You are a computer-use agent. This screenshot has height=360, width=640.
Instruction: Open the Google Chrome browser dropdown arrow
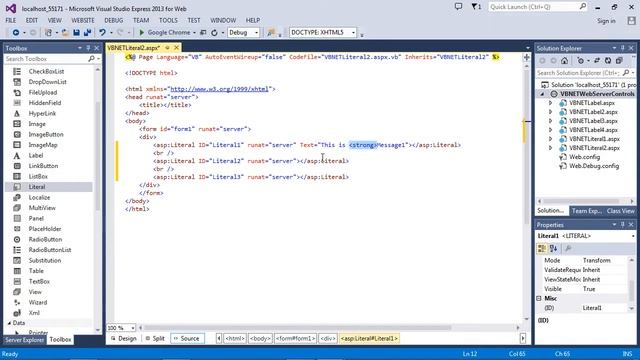[194, 33]
